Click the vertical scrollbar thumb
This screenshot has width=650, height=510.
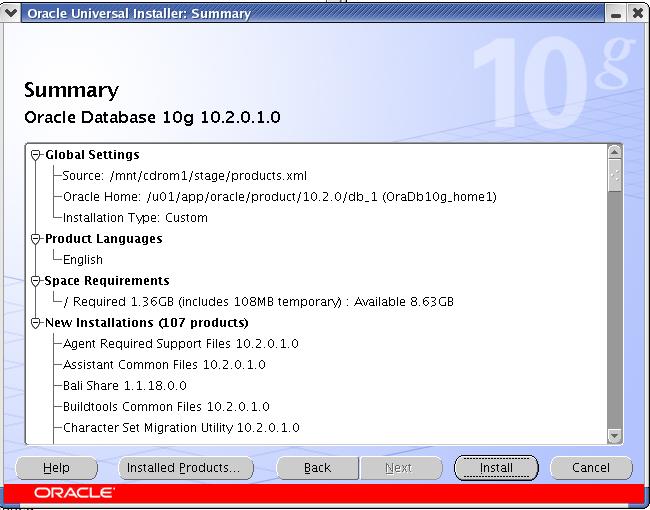[x=615, y=176]
